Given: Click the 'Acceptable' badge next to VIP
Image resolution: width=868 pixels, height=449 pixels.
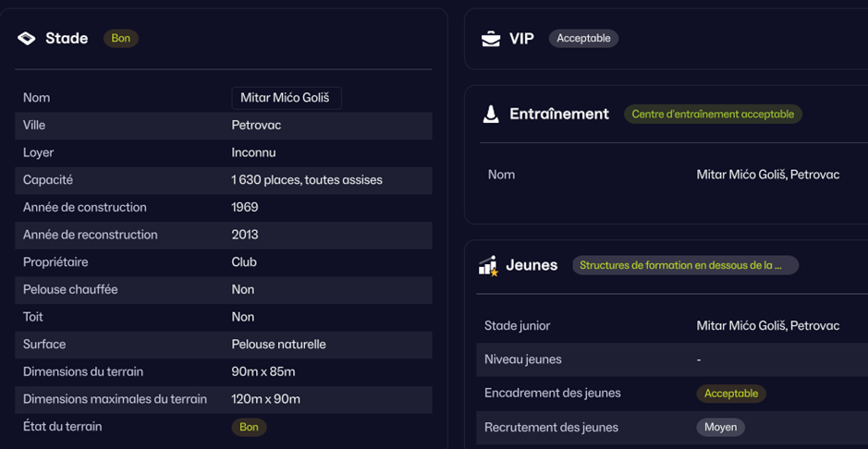Looking at the screenshot, I should [x=583, y=38].
